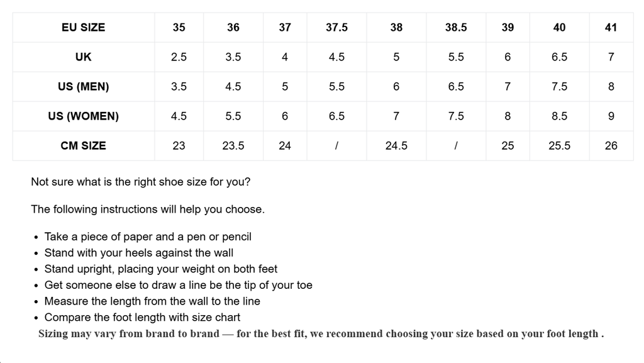Click the EU SIZE row header

point(84,27)
